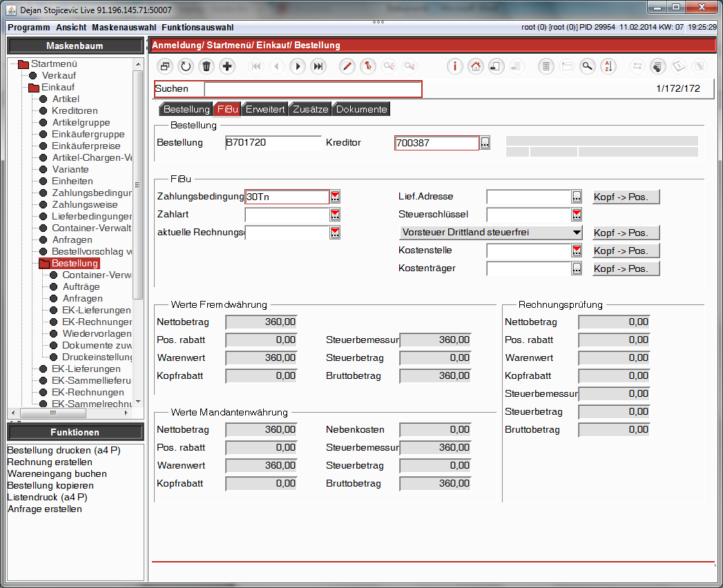
Task: Click the red pencil edit icon
Action: tap(347, 66)
